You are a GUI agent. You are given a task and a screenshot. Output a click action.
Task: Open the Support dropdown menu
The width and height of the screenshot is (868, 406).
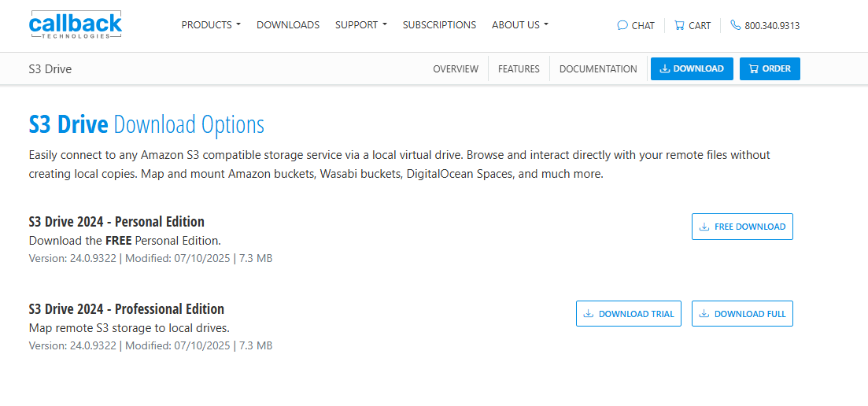tap(360, 25)
